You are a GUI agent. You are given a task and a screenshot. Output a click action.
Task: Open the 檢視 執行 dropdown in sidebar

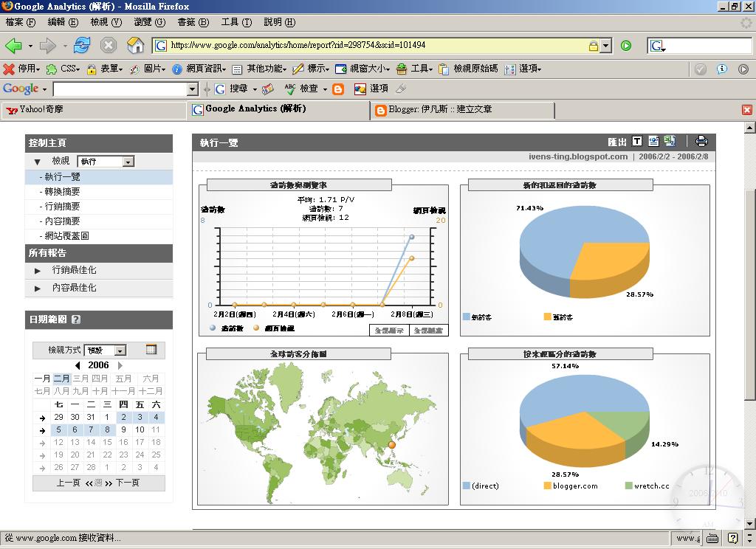click(x=106, y=162)
